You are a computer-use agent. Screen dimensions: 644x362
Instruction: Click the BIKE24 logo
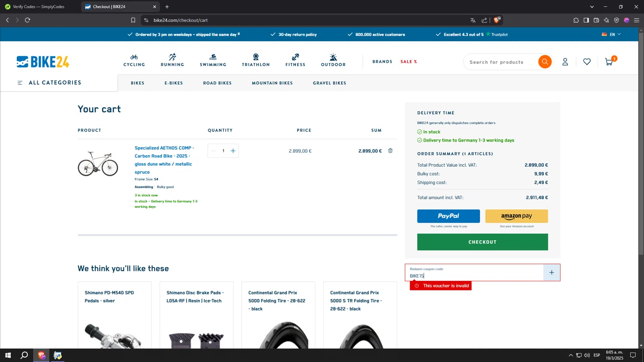click(43, 62)
